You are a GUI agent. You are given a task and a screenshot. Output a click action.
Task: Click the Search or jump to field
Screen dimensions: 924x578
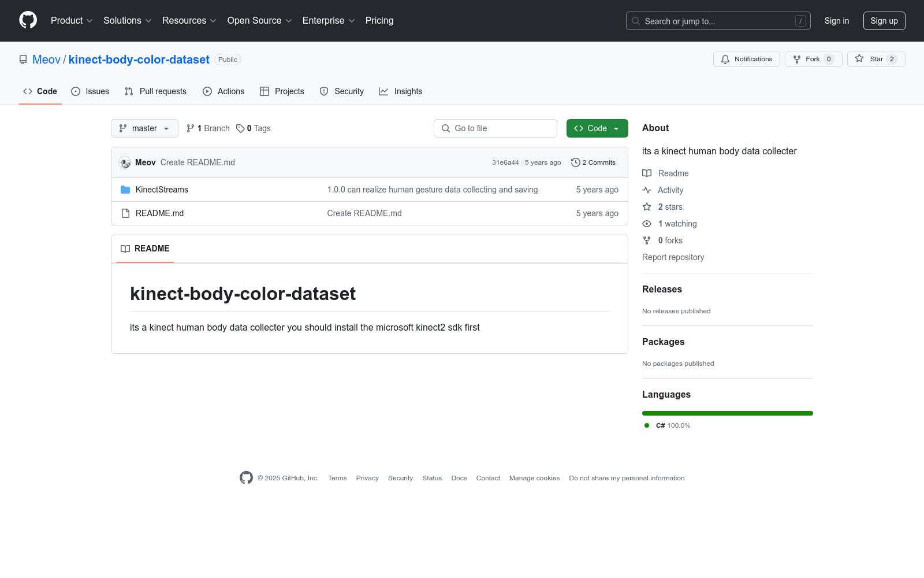click(x=718, y=21)
